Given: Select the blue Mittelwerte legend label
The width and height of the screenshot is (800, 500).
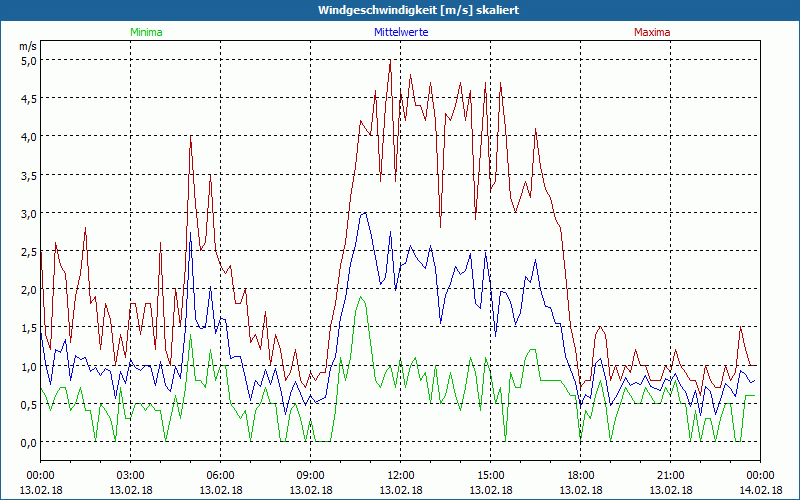Looking at the screenshot, I should (400, 32).
